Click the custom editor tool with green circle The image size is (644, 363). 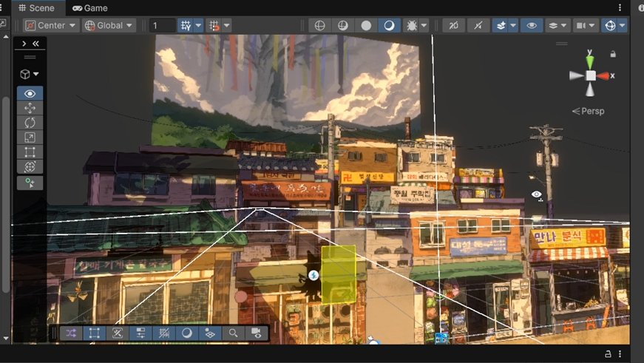[30, 183]
